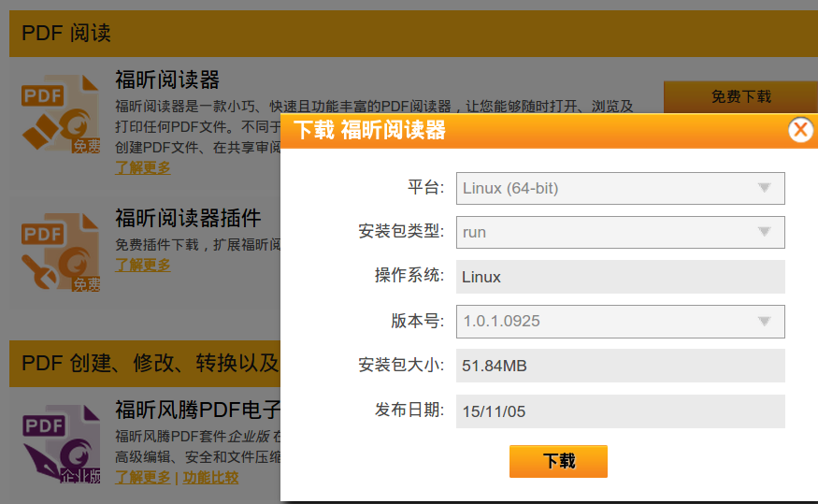Viewport: 818px width, 504px height.
Task: Click the 福昕风腾PDF enterprise icon
Action: click(61, 444)
